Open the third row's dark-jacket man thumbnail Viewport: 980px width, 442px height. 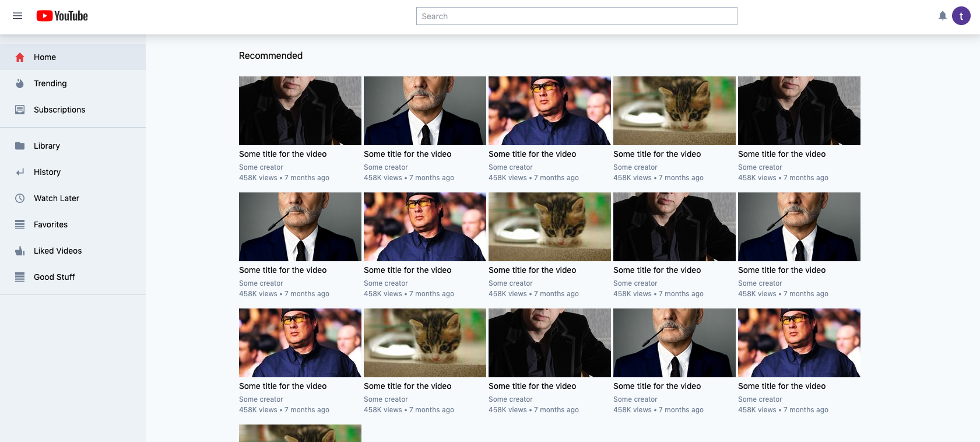click(x=550, y=343)
